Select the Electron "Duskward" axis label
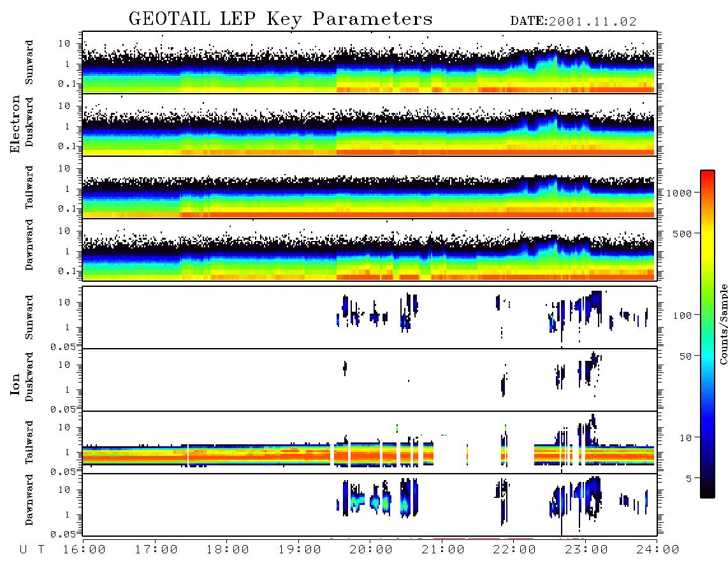728x561 pixels. tap(29, 122)
